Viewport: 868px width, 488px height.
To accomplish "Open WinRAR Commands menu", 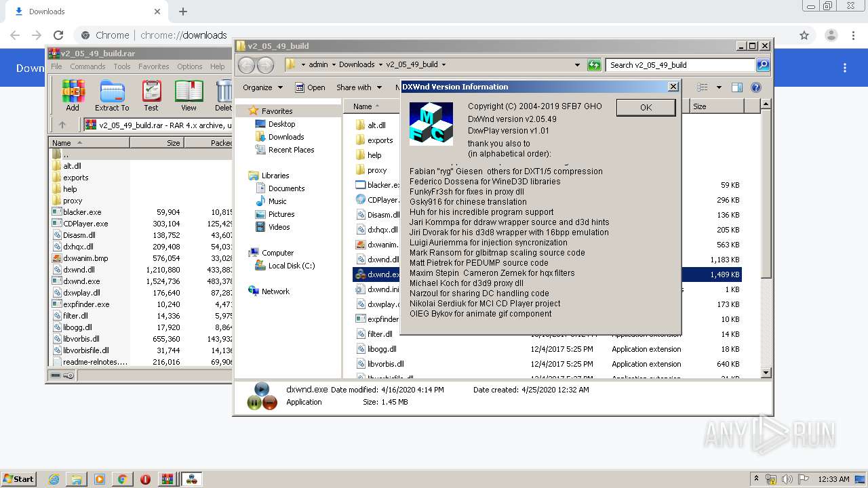I will click(87, 66).
